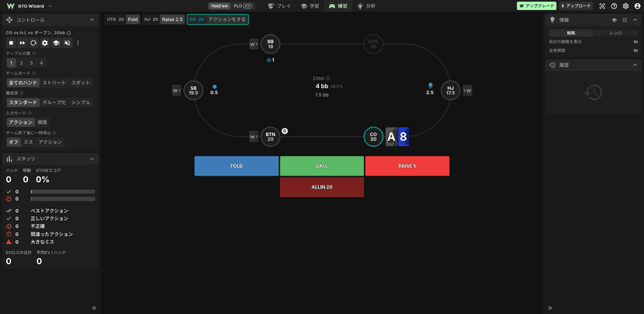Viewport: 644px width, 314px height.
Task: Open the global settings gear in top bar
Action: [x=625, y=6]
